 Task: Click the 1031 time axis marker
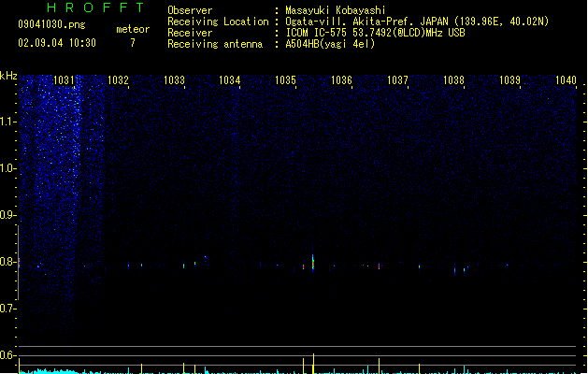[64, 80]
